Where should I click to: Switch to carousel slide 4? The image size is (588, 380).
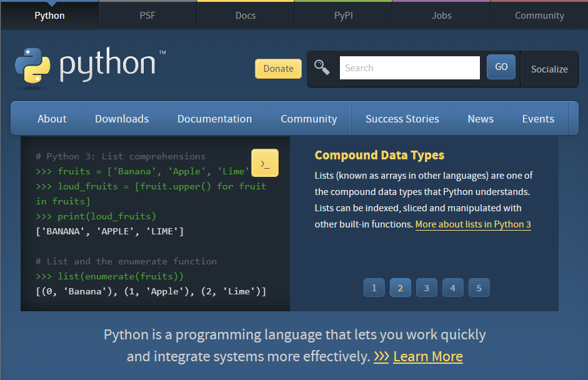(x=453, y=287)
